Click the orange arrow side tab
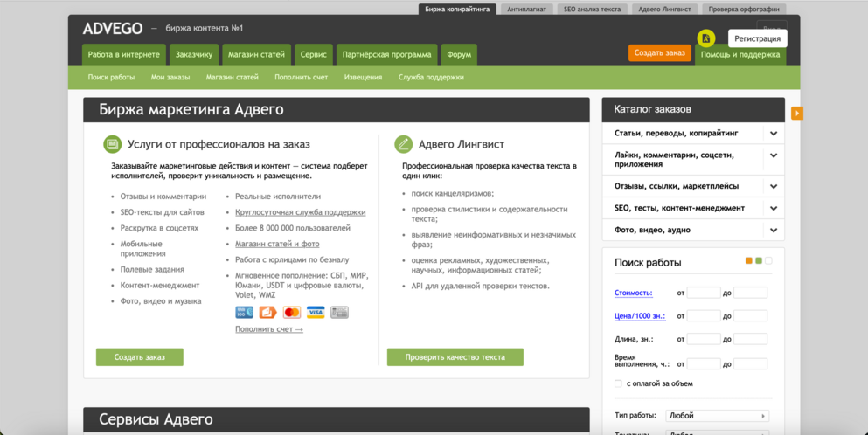The image size is (868, 435). [796, 113]
